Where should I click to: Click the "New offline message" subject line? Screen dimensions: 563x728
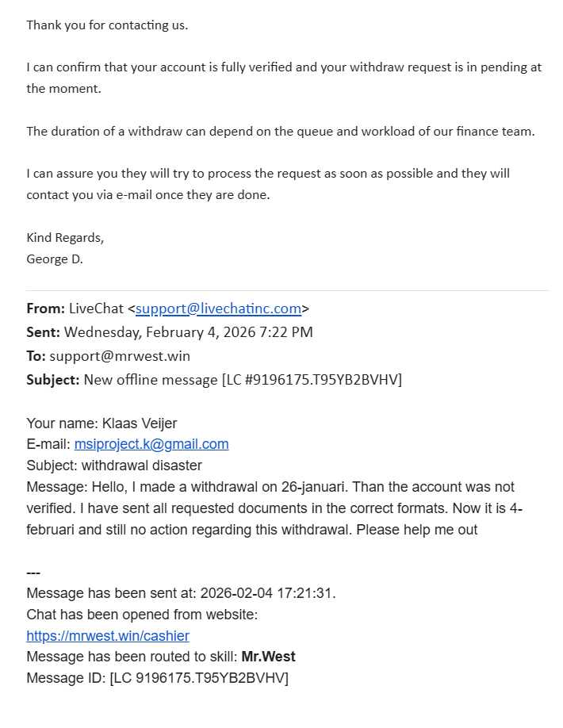[x=151, y=380]
